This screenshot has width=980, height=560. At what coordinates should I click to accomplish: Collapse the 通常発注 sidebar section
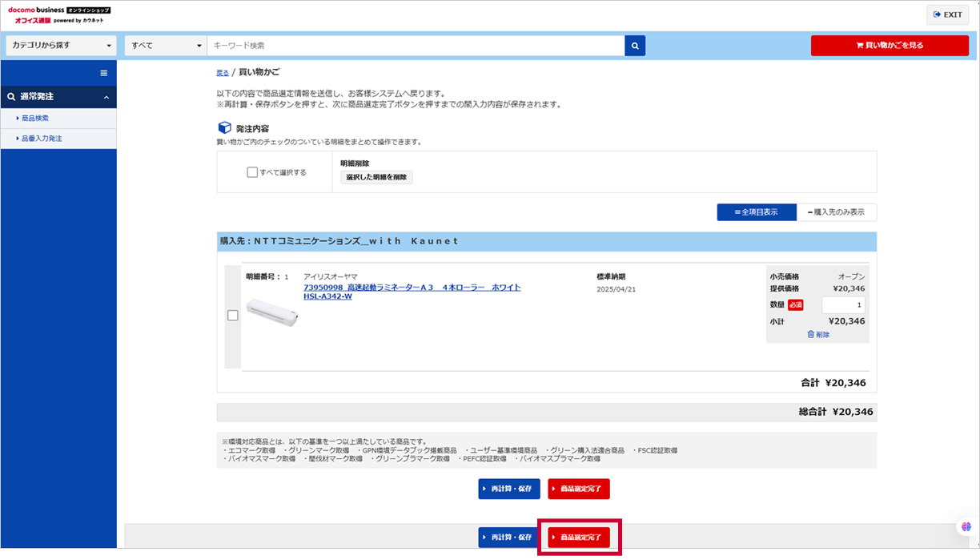pos(106,97)
